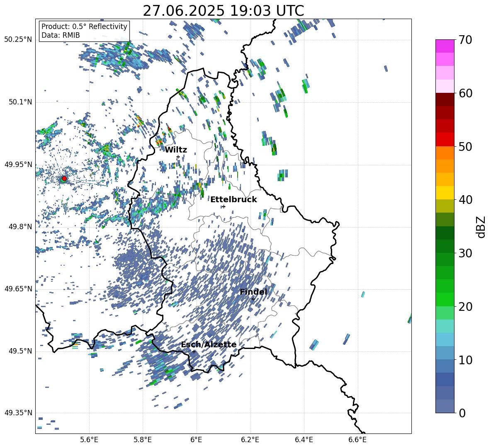Click the 50.25°N latitude tick label

(18, 40)
